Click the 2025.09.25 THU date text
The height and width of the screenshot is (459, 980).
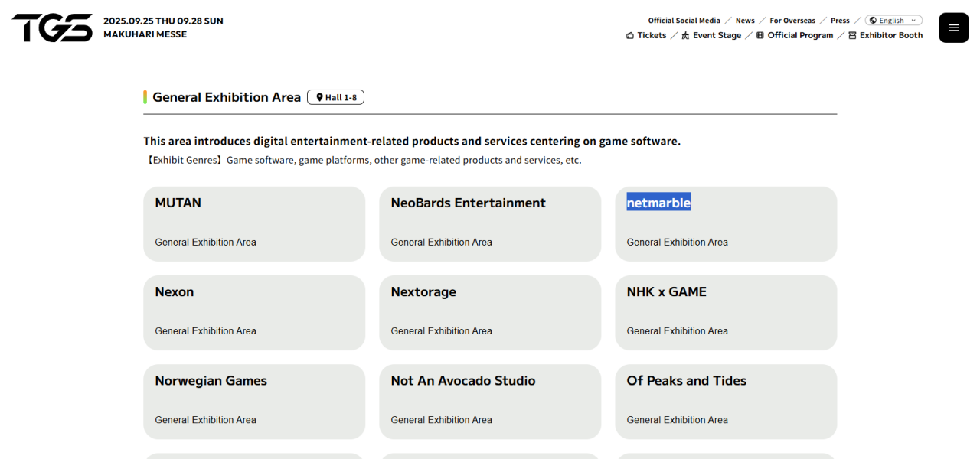(139, 21)
